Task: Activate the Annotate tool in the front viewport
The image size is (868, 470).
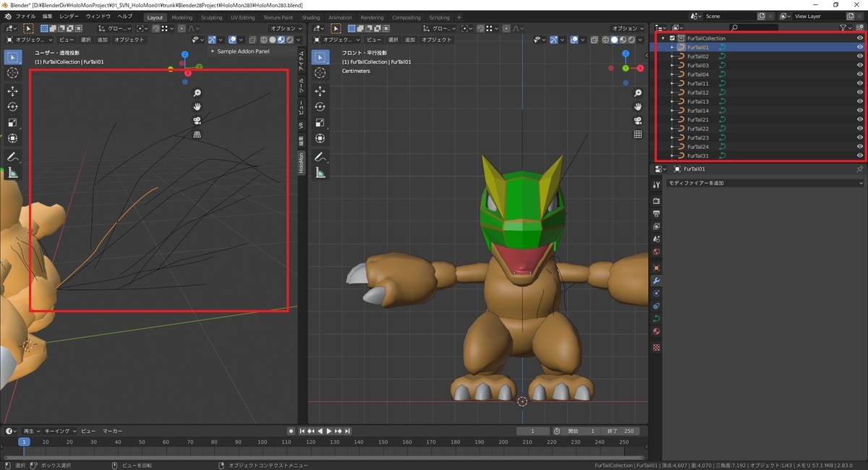Action: tap(320, 157)
